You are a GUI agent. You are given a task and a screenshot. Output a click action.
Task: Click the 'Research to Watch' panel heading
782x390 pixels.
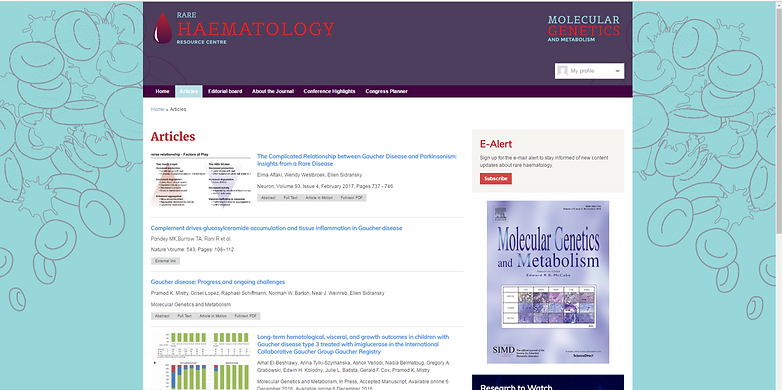click(x=516, y=387)
